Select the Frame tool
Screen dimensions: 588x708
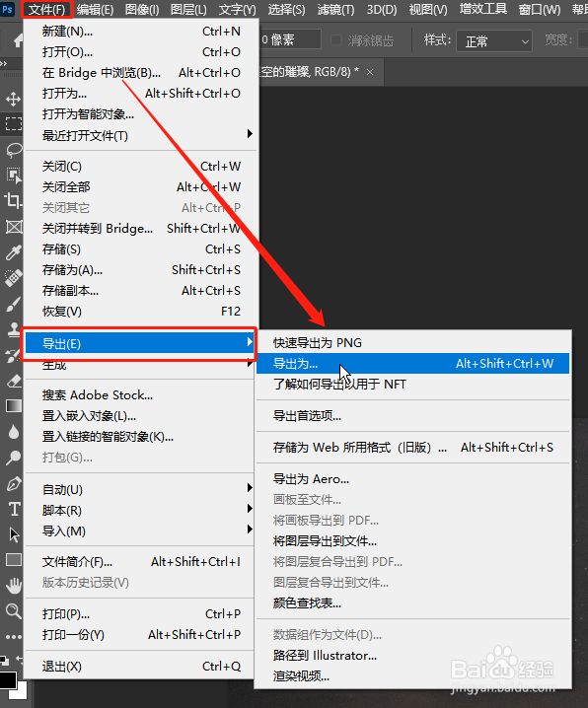pos(14,227)
